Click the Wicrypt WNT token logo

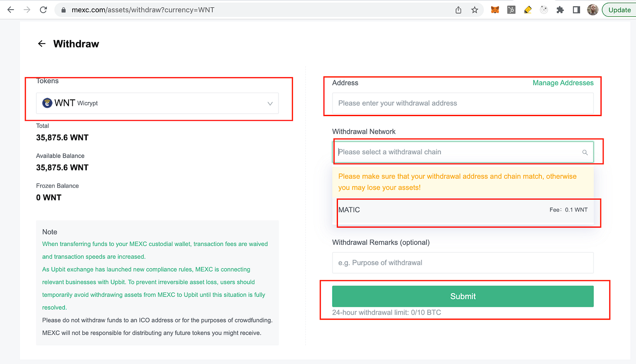coord(47,103)
